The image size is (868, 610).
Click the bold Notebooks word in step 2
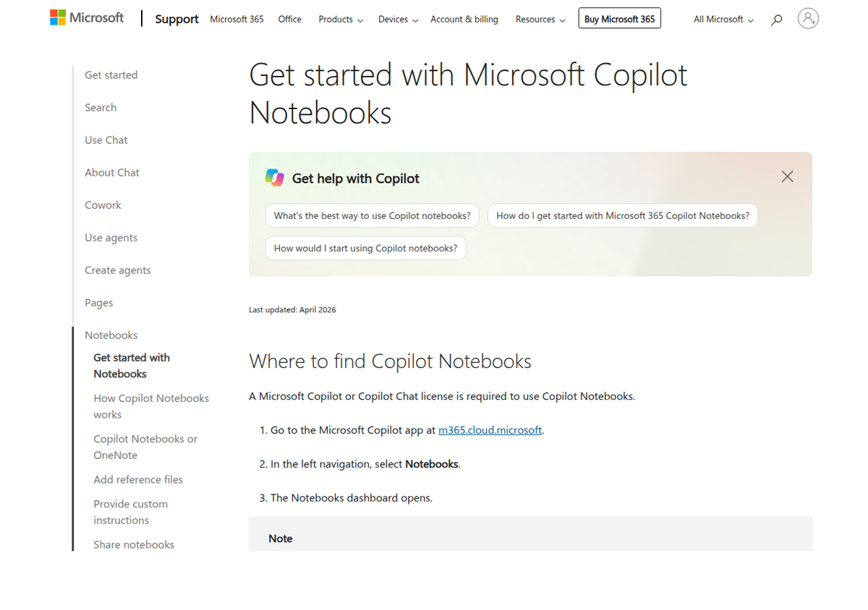tap(431, 464)
